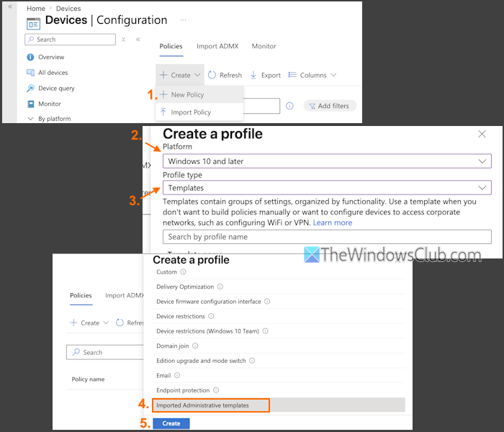
Task: Go to Devices breadcrumb
Action: (68, 9)
